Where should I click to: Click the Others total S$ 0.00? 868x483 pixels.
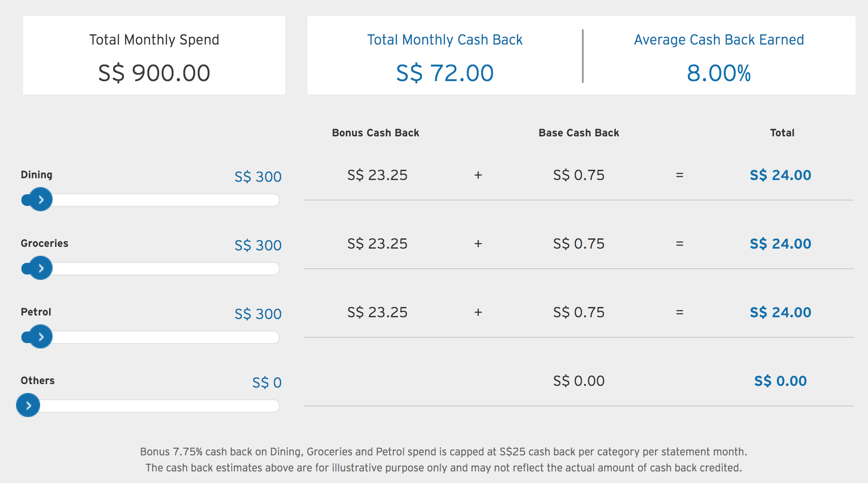[780, 381]
